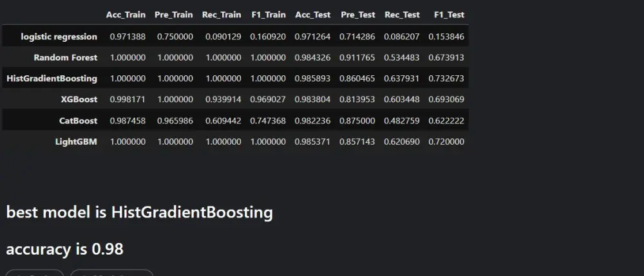This screenshot has height=276, width=644.
Task: Click the F1_Train column header
Action: pyautogui.click(x=269, y=15)
